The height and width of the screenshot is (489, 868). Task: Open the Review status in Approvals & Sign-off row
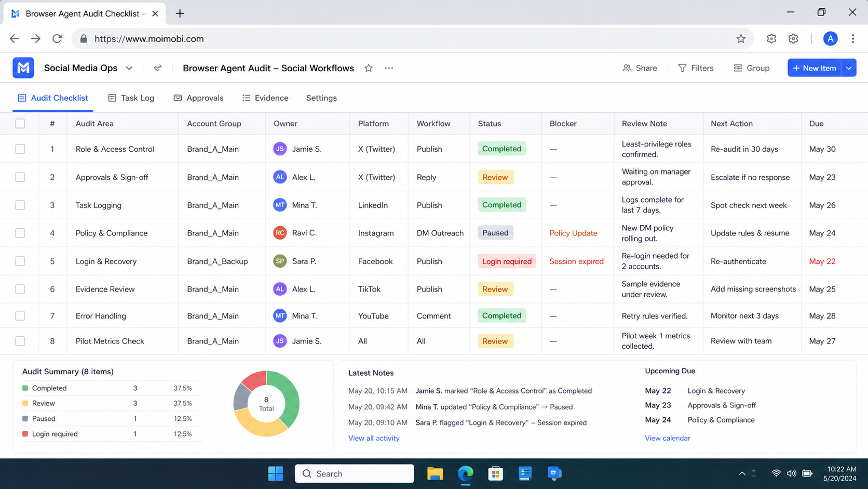[495, 177]
